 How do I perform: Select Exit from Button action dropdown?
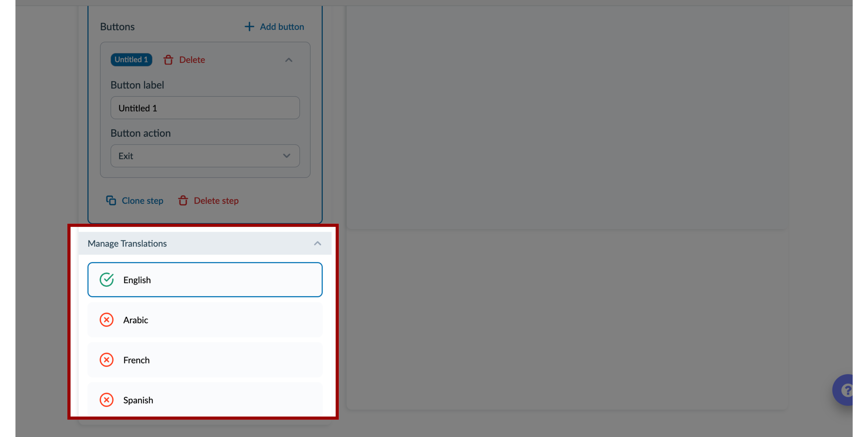pyautogui.click(x=204, y=155)
